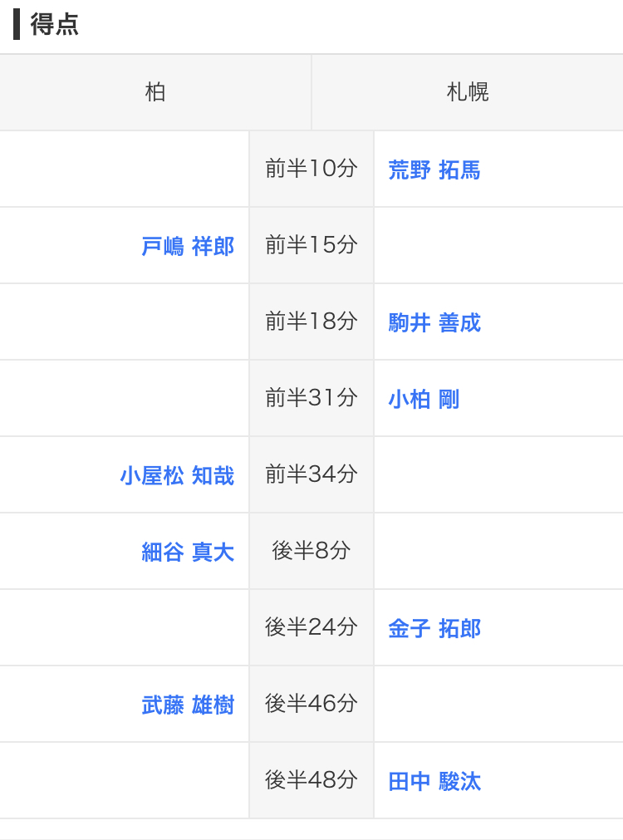Image resolution: width=623 pixels, height=840 pixels.
Task: Select the 後半24分 goal time
Action: [x=311, y=627]
